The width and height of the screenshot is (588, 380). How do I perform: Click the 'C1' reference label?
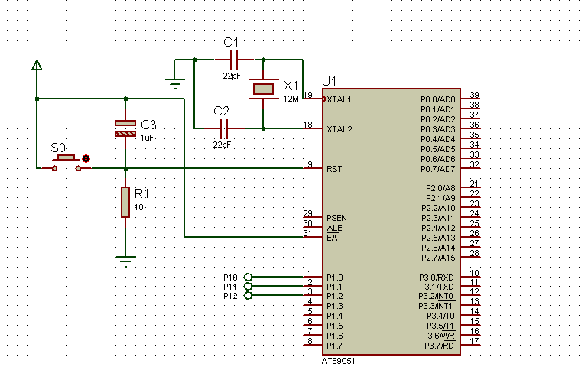(x=231, y=42)
